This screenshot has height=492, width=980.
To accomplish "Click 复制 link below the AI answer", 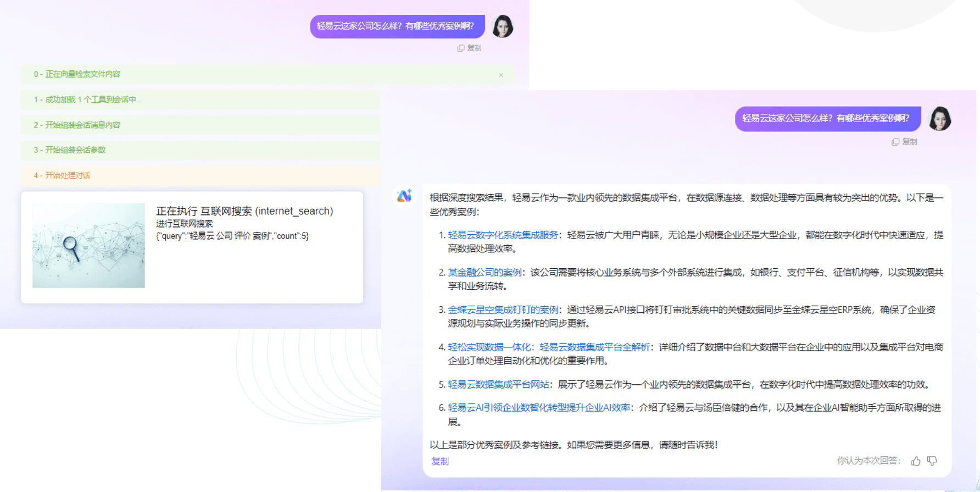I will [x=440, y=461].
